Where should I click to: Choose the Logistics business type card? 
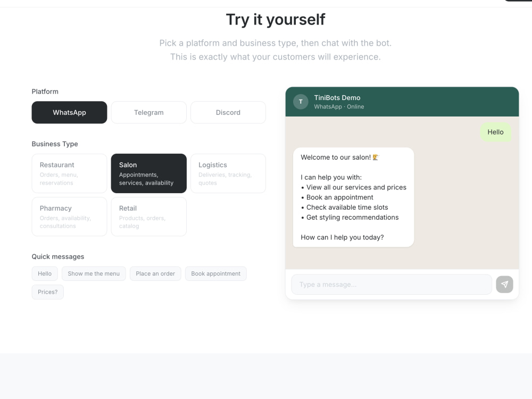[x=228, y=173]
